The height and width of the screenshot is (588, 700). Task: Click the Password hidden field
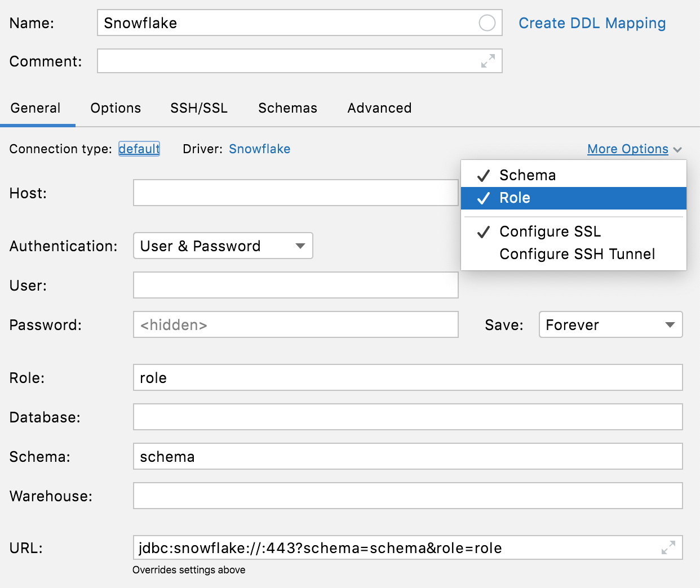point(295,325)
